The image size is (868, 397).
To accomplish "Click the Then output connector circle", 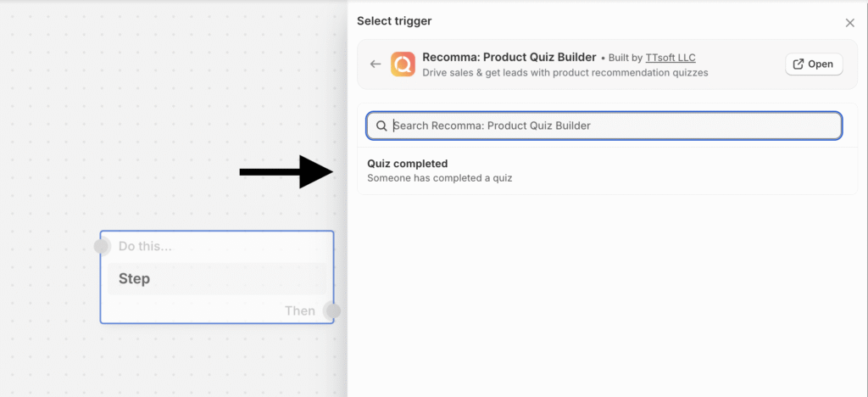I will 333,311.
